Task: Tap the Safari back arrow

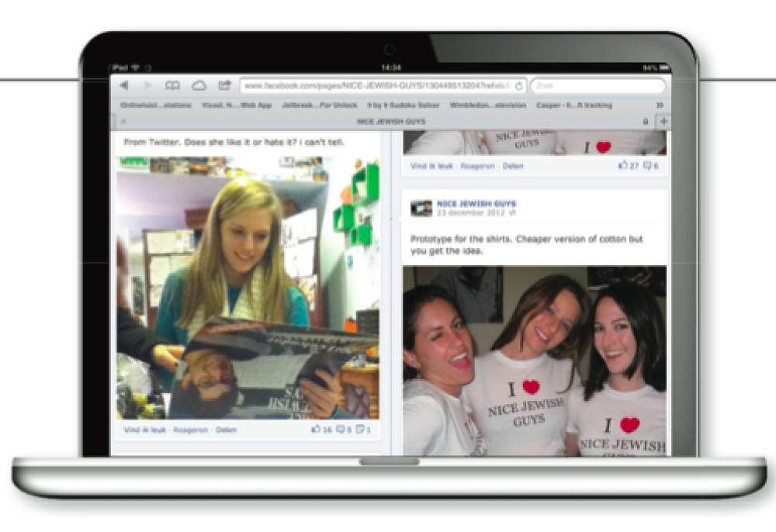Action: [124, 85]
